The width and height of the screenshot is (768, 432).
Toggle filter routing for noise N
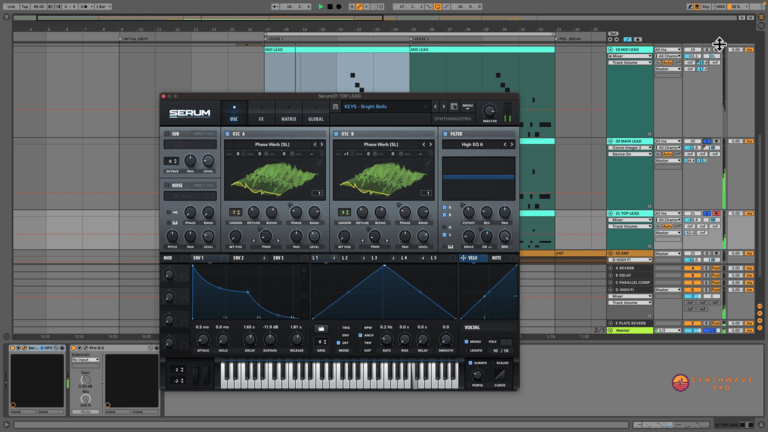pyautogui.click(x=445, y=228)
